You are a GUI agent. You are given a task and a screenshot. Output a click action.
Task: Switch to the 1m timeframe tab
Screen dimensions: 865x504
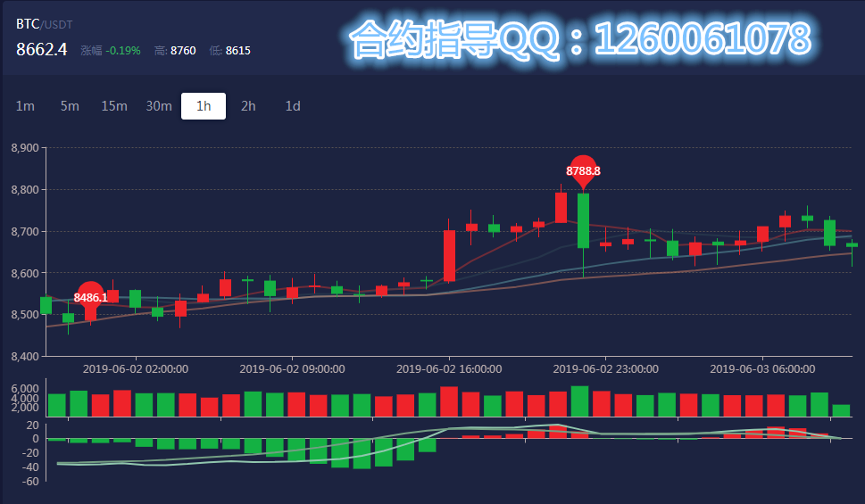[x=25, y=106]
